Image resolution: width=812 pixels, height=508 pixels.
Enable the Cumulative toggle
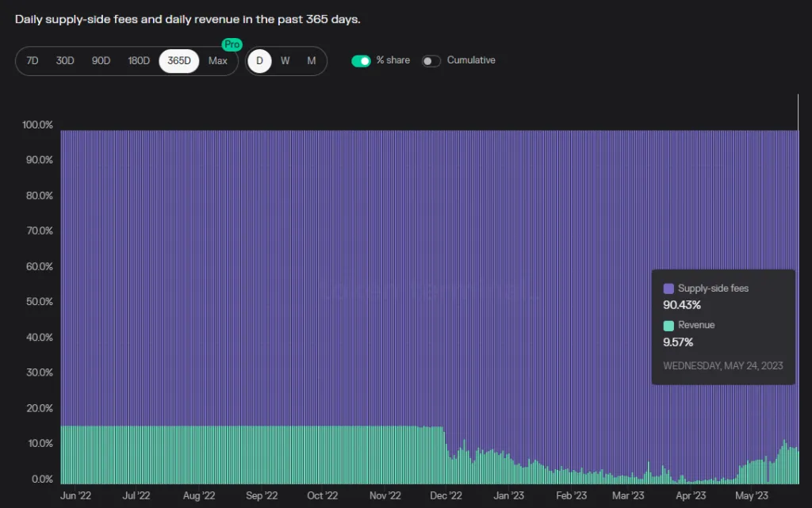431,60
